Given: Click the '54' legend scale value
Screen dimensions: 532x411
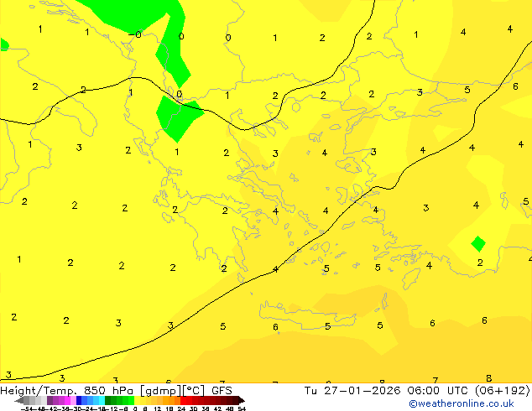Looking at the screenshot, I should pyautogui.click(x=242, y=408).
